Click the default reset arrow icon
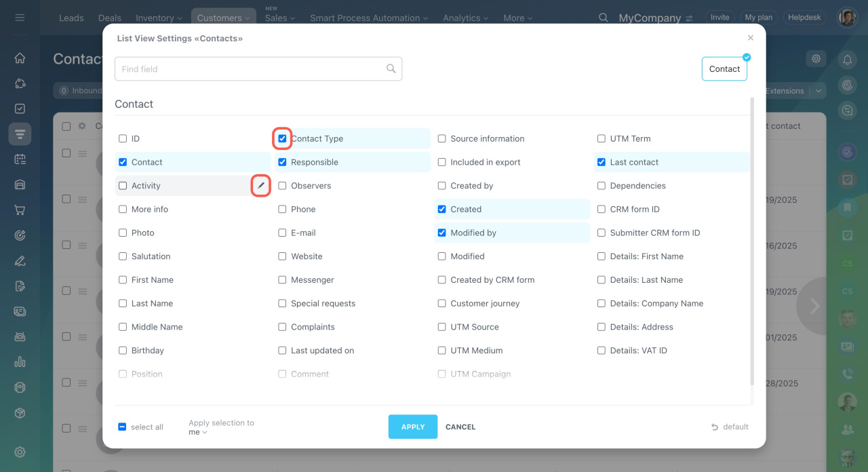Viewport: 868px width, 472px height. (x=715, y=427)
